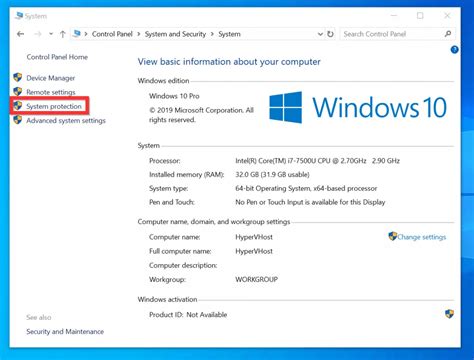Click Change settings link

(422, 237)
